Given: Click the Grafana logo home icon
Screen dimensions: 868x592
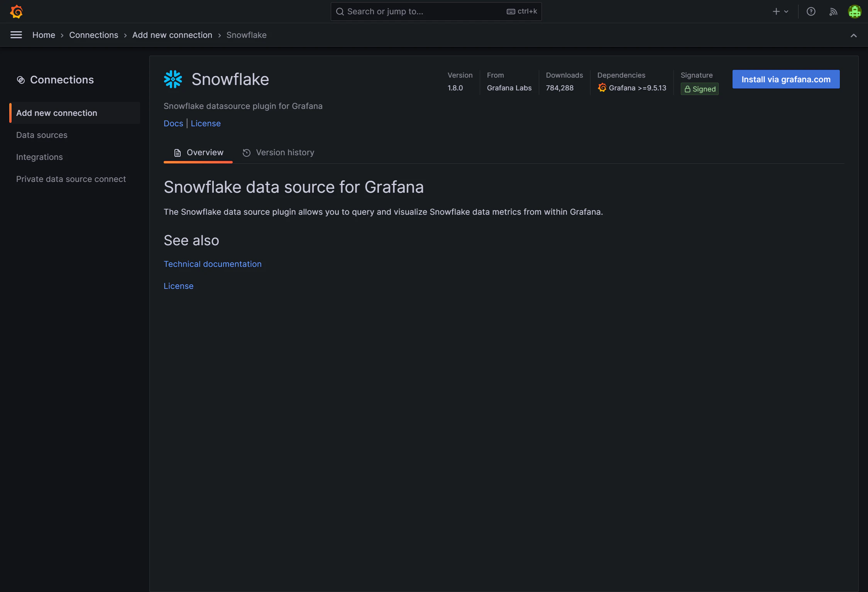Looking at the screenshot, I should [x=16, y=12].
